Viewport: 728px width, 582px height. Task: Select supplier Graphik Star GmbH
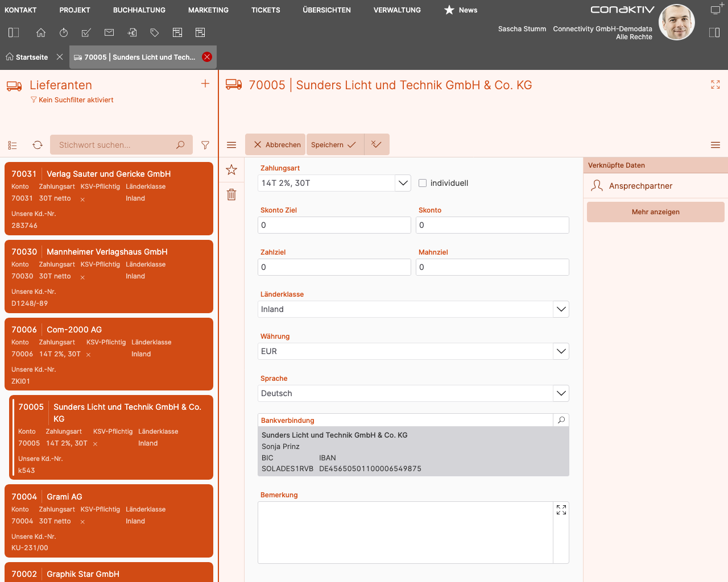(109, 572)
